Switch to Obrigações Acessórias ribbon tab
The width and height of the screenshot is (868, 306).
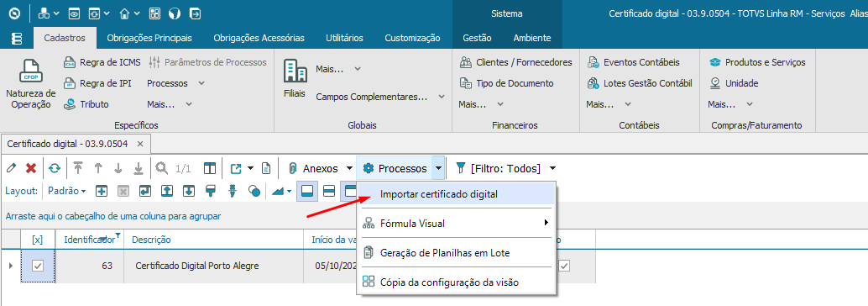coord(259,39)
